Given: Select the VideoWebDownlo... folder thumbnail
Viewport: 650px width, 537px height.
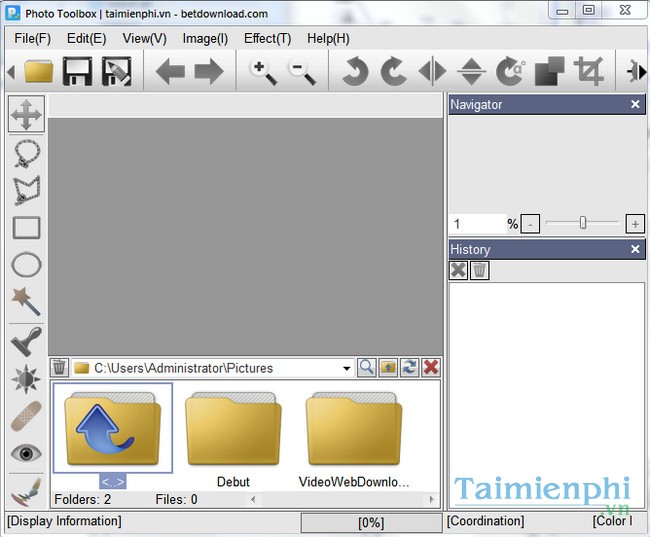Looking at the screenshot, I should point(354,429).
